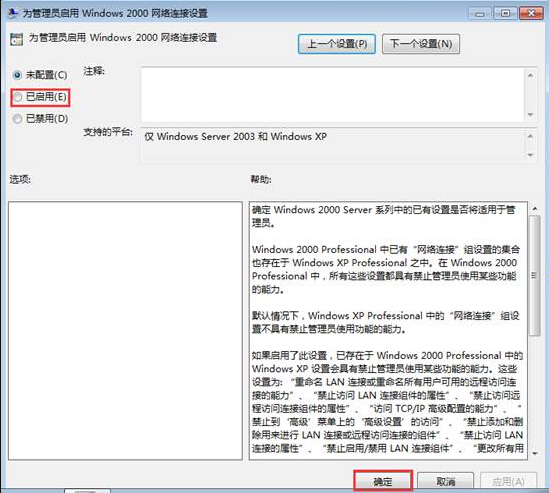Click the 帮助: label
549x493 pixels.
[x=261, y=180]
